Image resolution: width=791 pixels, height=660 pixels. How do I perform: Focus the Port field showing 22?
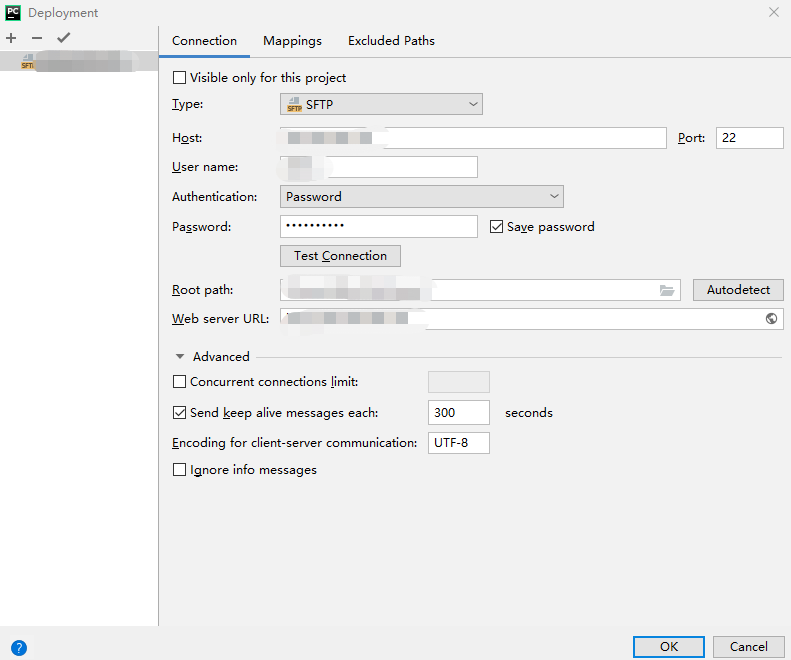coord(750,138)
